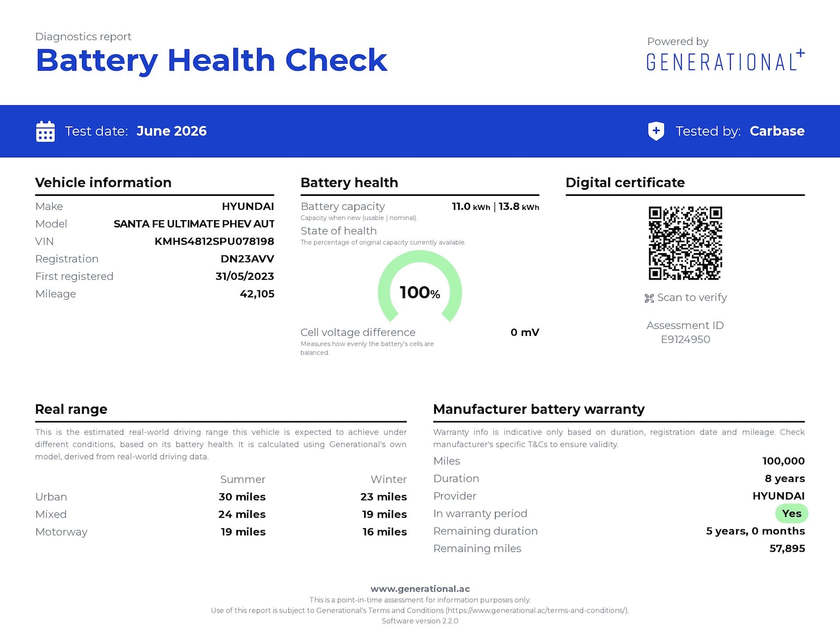840x630 pixels.
Task: Select the mileage value 42,105
Action: click(257, 294)
